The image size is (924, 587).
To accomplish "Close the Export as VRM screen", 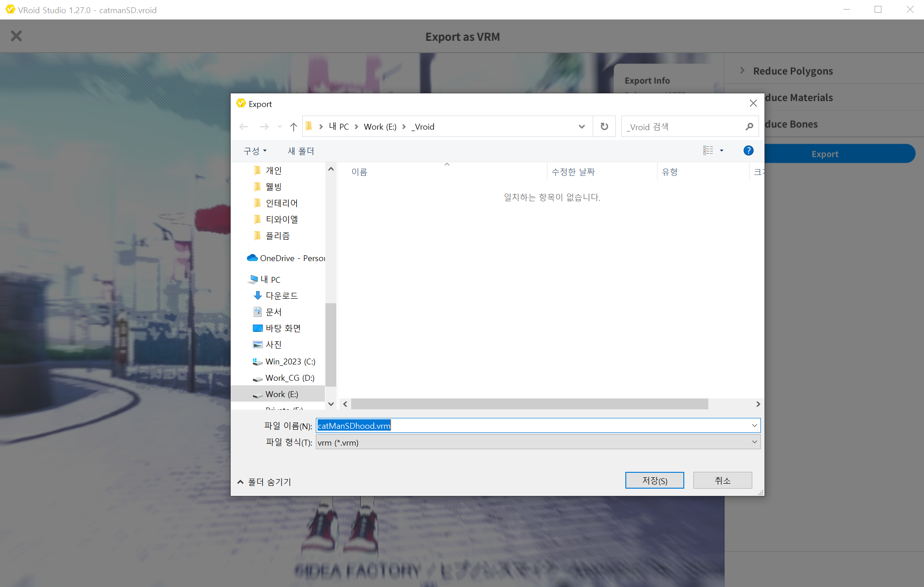I will tap(16, 36).
